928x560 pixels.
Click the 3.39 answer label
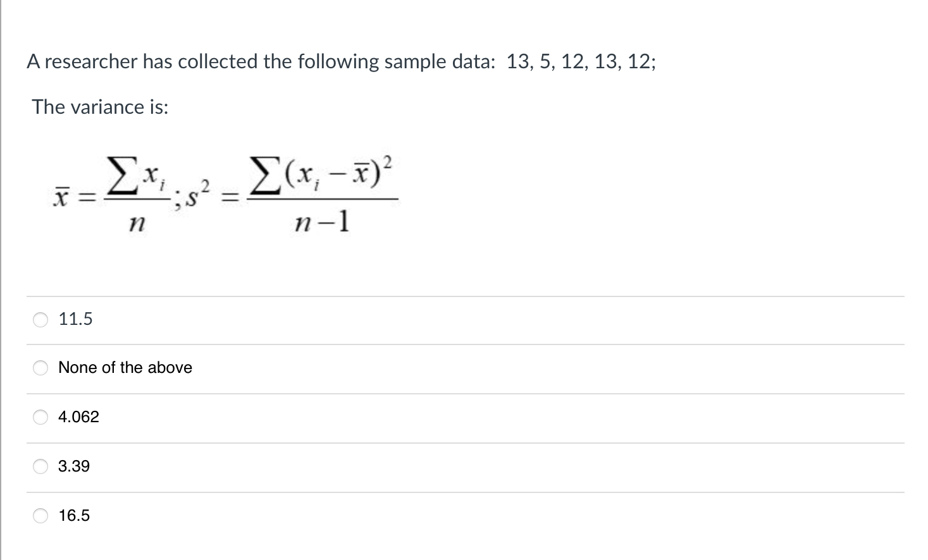pyautogui.click(x=73, y=466)
